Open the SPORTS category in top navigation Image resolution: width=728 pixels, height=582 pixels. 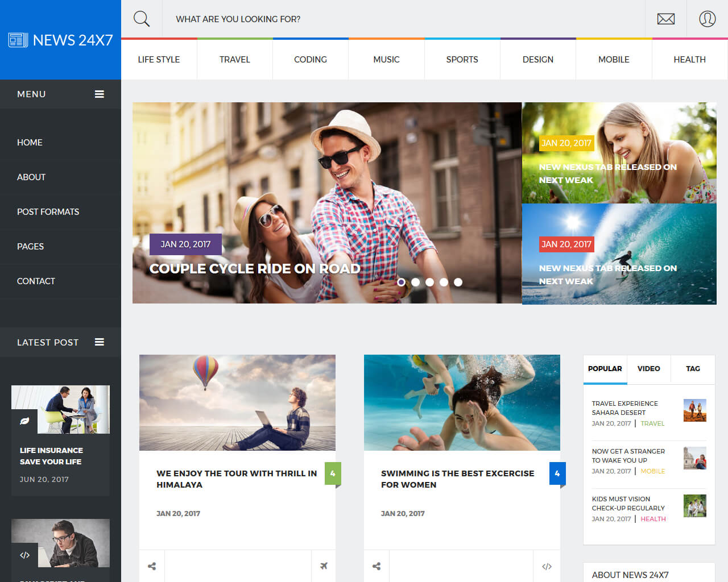click(462, 59)
